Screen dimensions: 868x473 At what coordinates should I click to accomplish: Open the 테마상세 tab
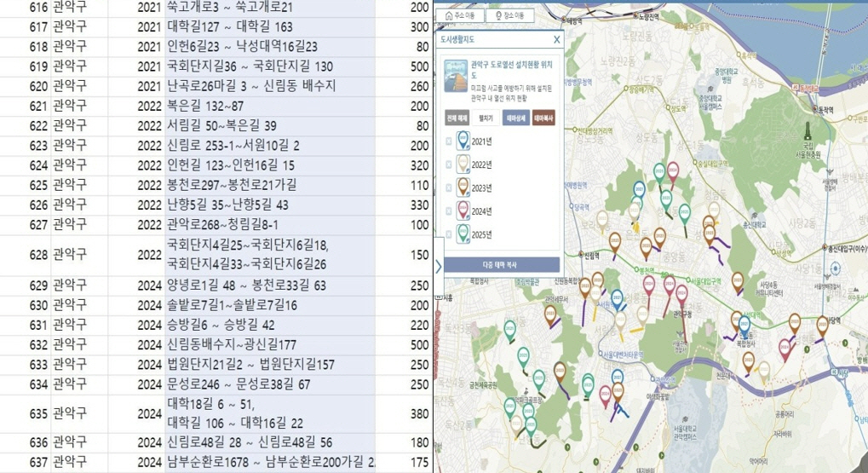(514, 118)
